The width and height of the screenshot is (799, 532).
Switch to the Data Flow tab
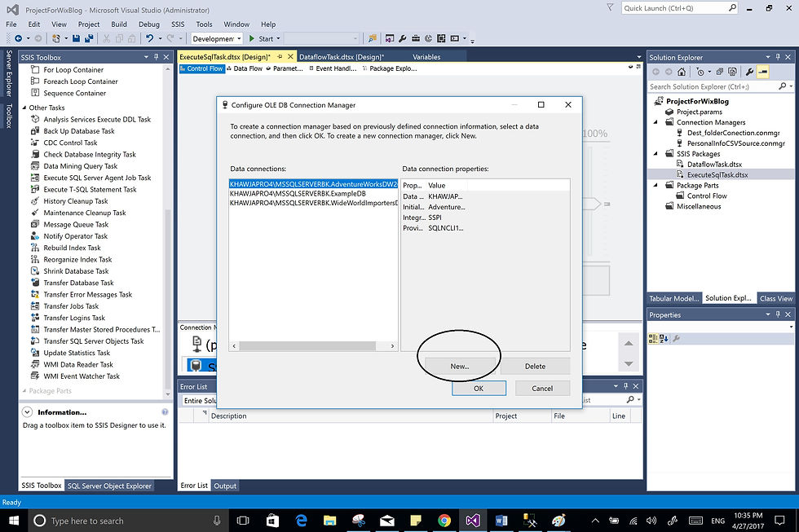245,68
